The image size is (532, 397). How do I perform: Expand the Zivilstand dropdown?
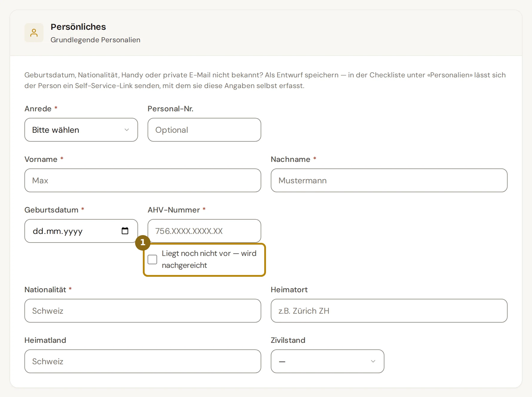(327, 361)
